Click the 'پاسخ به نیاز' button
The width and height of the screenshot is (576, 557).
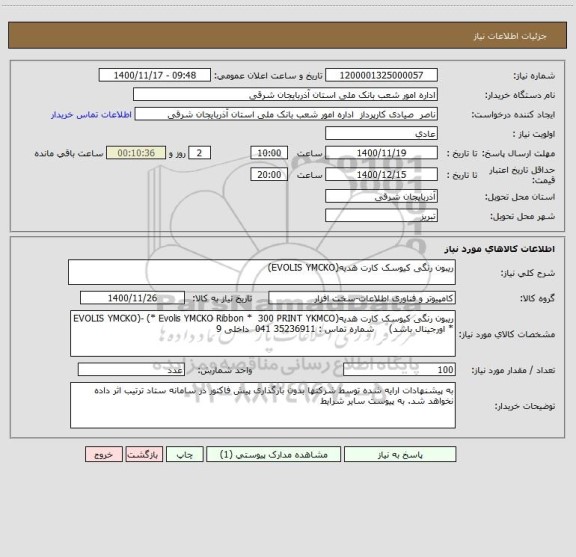click(400, 454)
